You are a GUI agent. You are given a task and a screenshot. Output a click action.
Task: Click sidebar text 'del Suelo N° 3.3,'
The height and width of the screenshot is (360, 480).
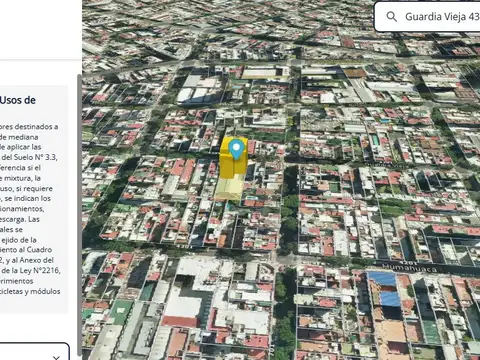click(30, 157)
